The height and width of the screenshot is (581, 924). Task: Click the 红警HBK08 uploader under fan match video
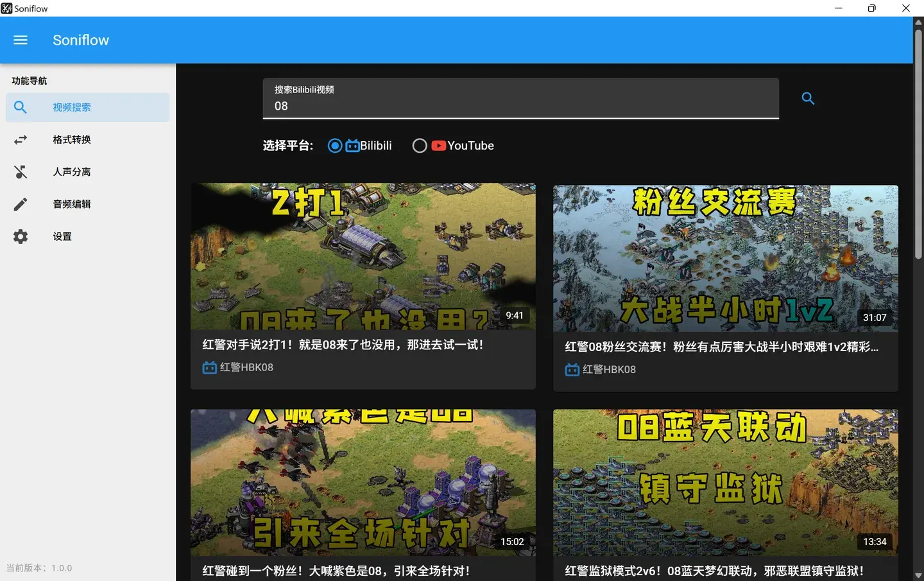pos(608,369)
